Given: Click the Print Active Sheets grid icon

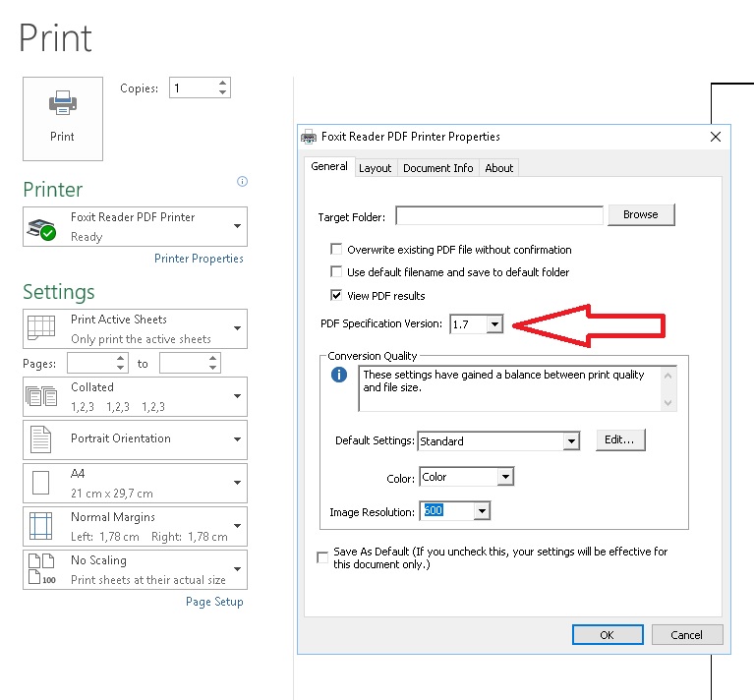Looking at the screenshot, I should pyautogui.click(x=41, y=327).
